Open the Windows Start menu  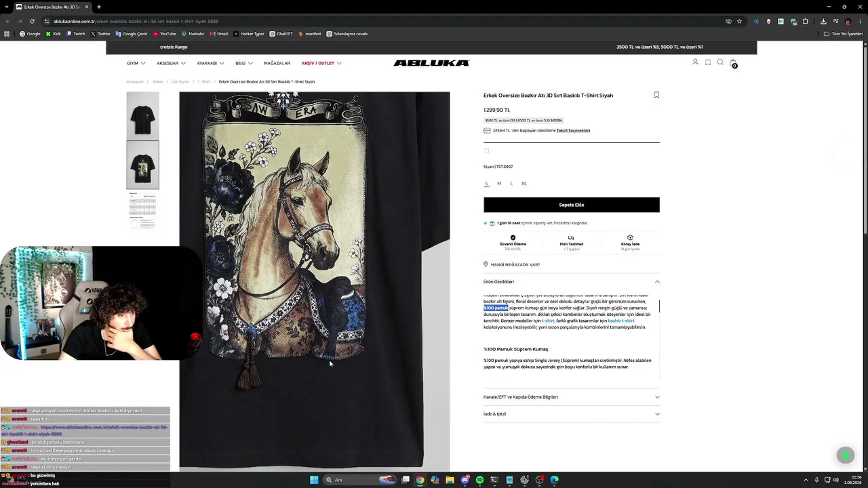point(314,480)
